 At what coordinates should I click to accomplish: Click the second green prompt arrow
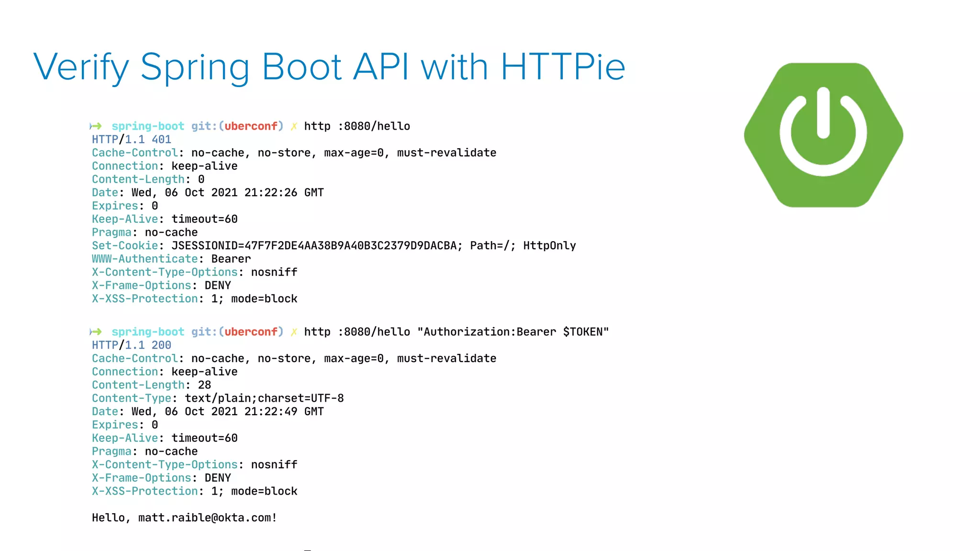(96, 332)
